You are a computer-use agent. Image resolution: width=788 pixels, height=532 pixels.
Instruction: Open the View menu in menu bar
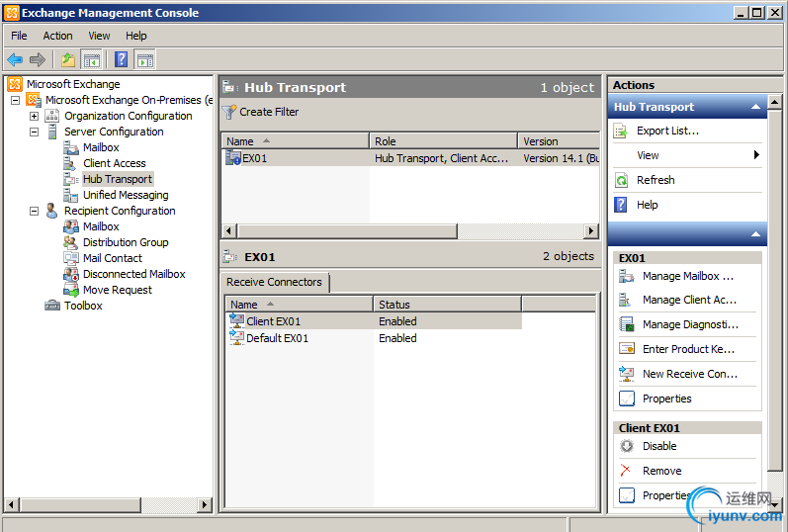pos(99,36)
